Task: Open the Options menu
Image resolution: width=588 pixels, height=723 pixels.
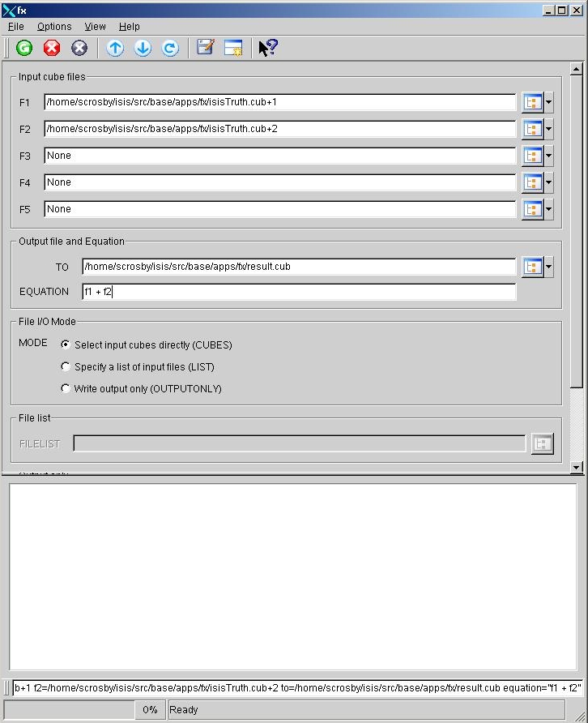Action: (x=54, y=27)
